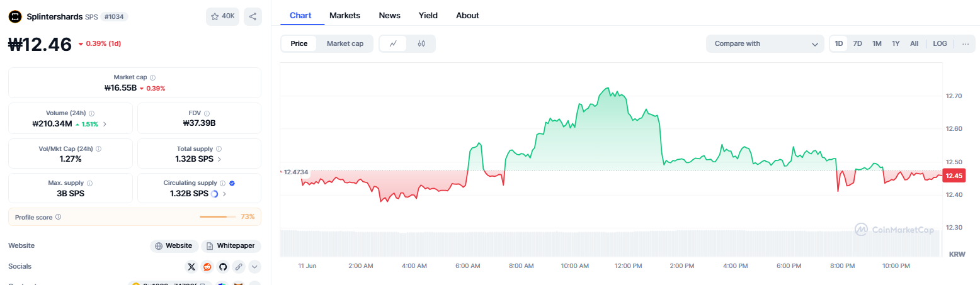Click the Splintershards coin logo
Image resolution: width=980 pixels, height=285 pixels.
tap(15, 16)
